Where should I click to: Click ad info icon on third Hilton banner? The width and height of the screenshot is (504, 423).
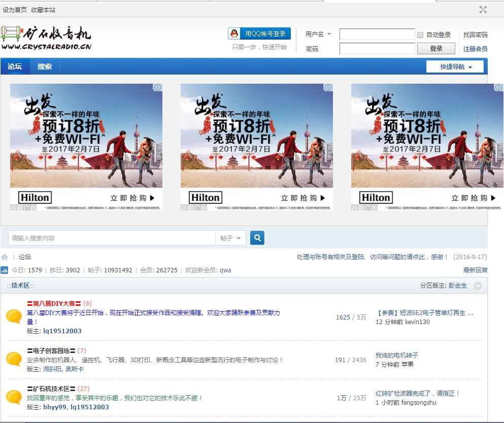click(x=498, y=87)
